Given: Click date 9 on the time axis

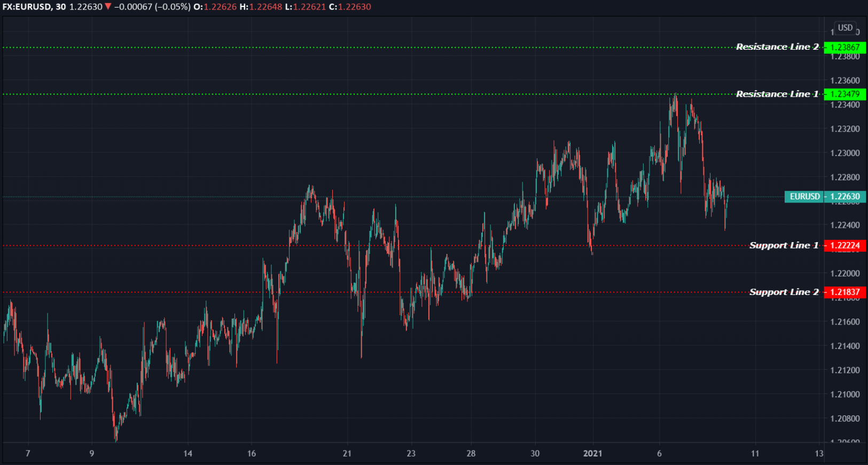Looking at the screenshot, I should tap(92, 453).
